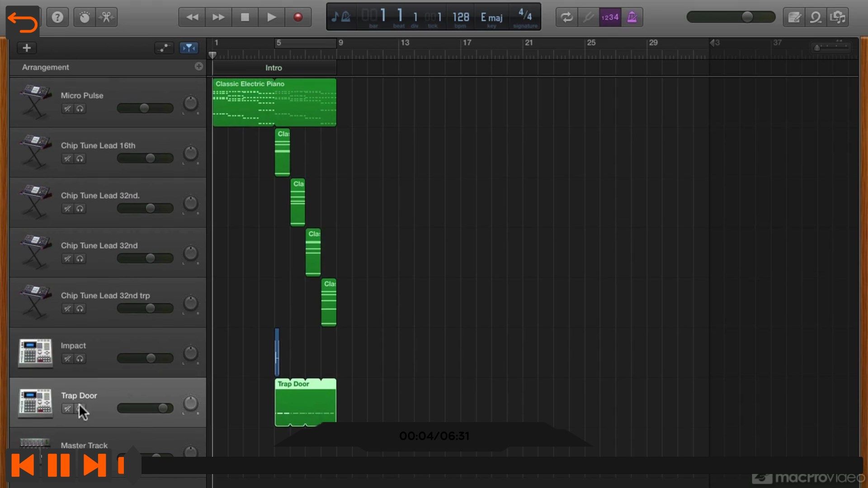This screenshot has width=868, height=488.
Task: Toggle the track automation button
Action: tap(164, 48)
